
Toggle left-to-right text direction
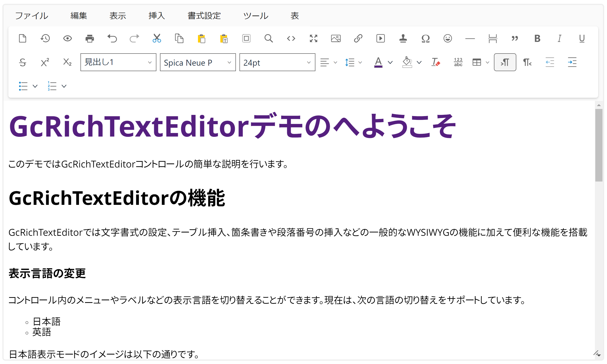pyautogui.click(x=505, y=62)
